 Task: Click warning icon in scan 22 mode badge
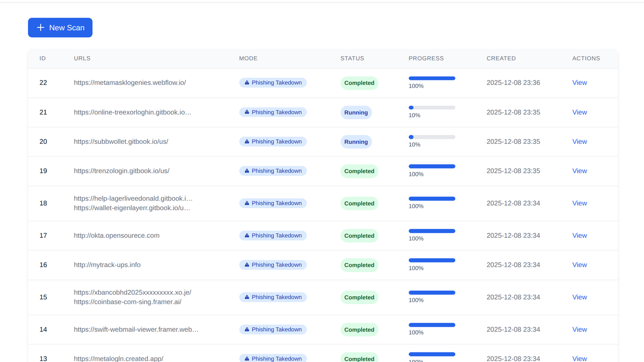tap(247, 82)
